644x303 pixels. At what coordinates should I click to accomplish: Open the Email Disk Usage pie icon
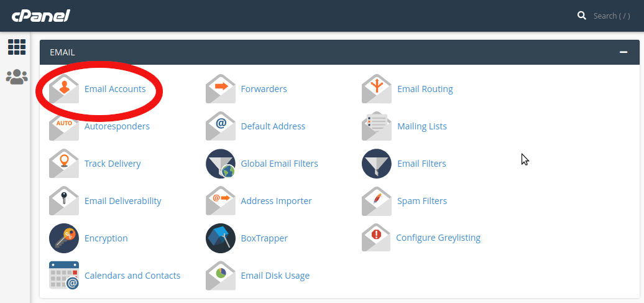point(221,276)
